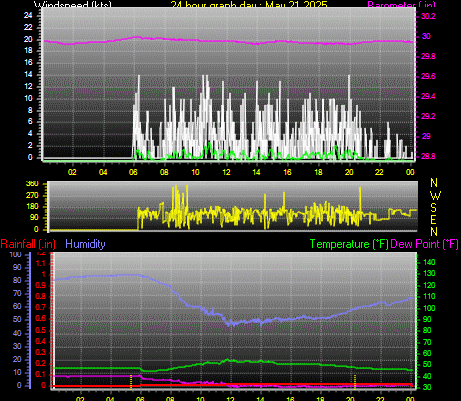Click the 14 knots windspeed scale value
The image size is (461, 401).
point(28,75)
